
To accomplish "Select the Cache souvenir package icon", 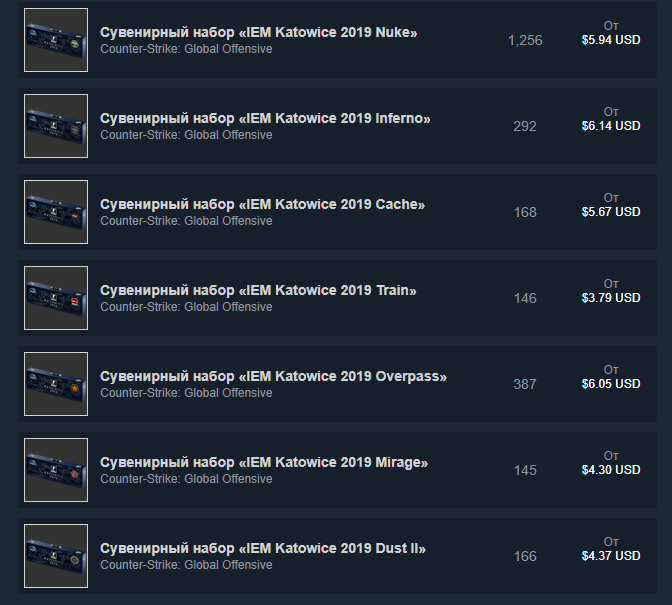I will tap(56, 212).
